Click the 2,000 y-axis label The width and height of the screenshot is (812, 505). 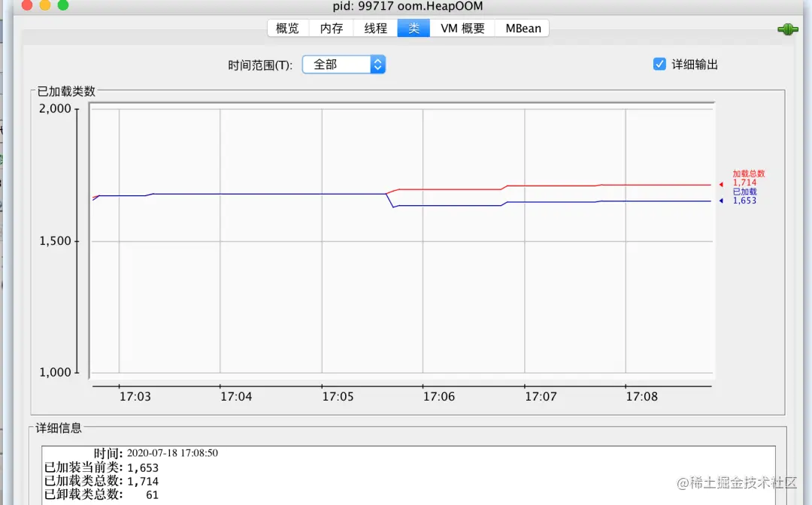click(x=55, y=109)
